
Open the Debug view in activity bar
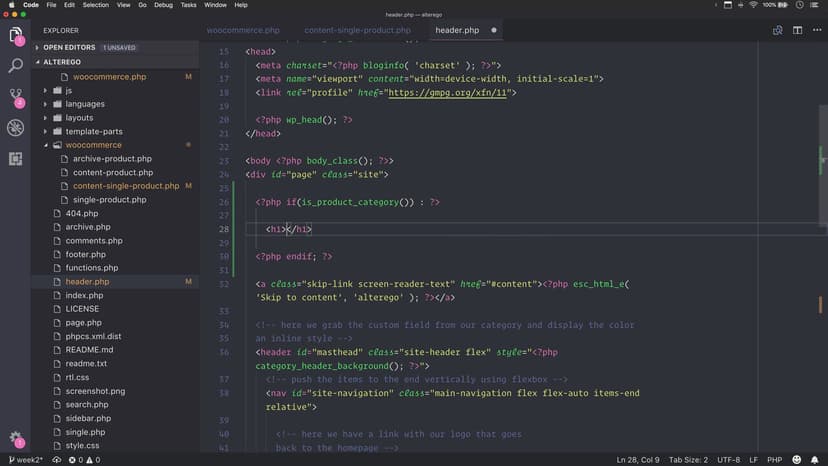coord(16,128)
